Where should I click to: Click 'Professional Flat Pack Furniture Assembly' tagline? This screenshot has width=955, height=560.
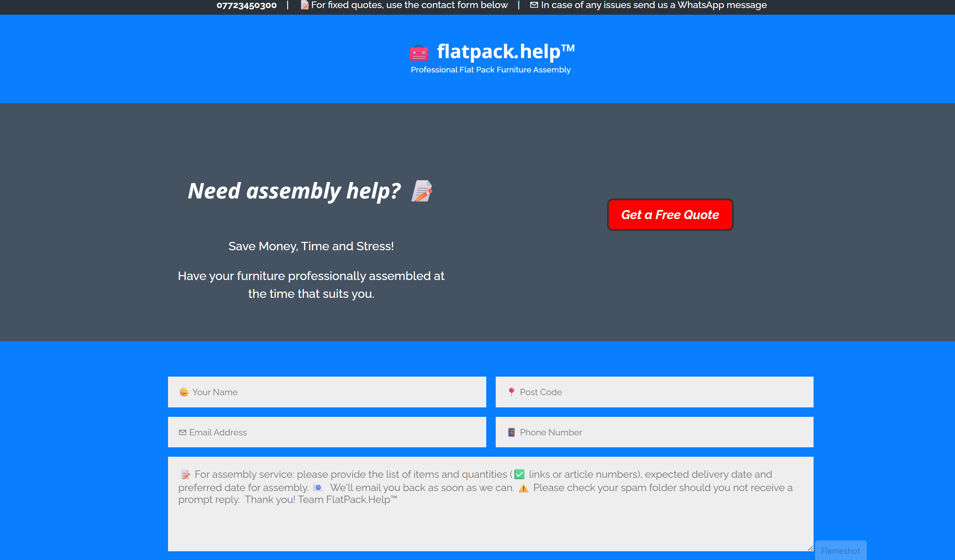490,70
